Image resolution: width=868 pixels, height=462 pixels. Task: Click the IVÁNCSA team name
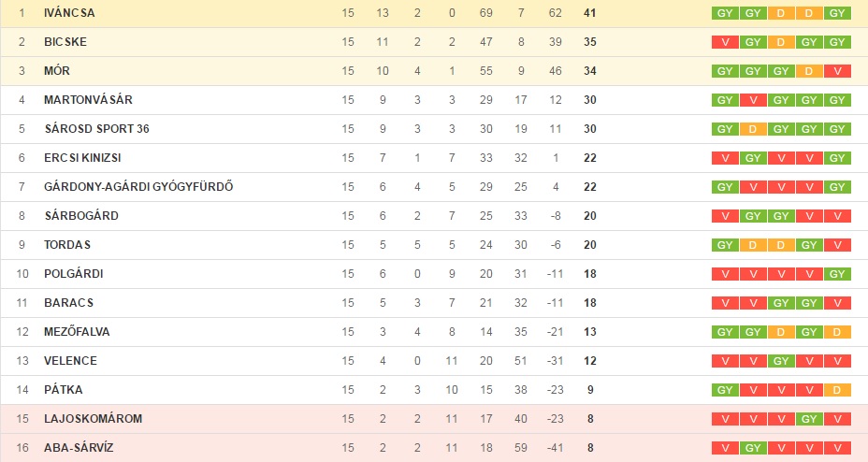pos(69,13)
